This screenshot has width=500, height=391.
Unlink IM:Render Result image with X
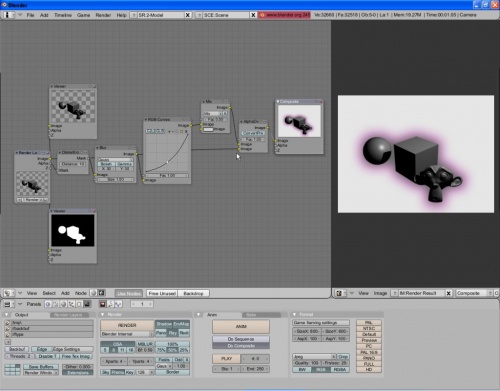[449, 293]
